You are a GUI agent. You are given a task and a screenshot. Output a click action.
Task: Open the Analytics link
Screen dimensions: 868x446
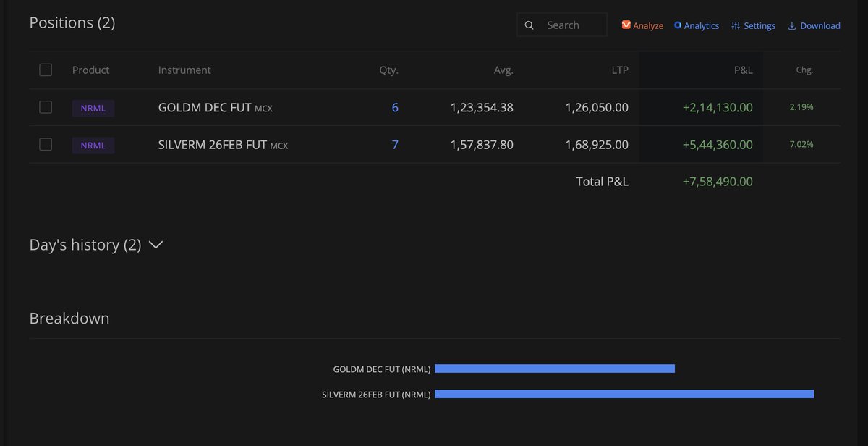tap(696, 25)
